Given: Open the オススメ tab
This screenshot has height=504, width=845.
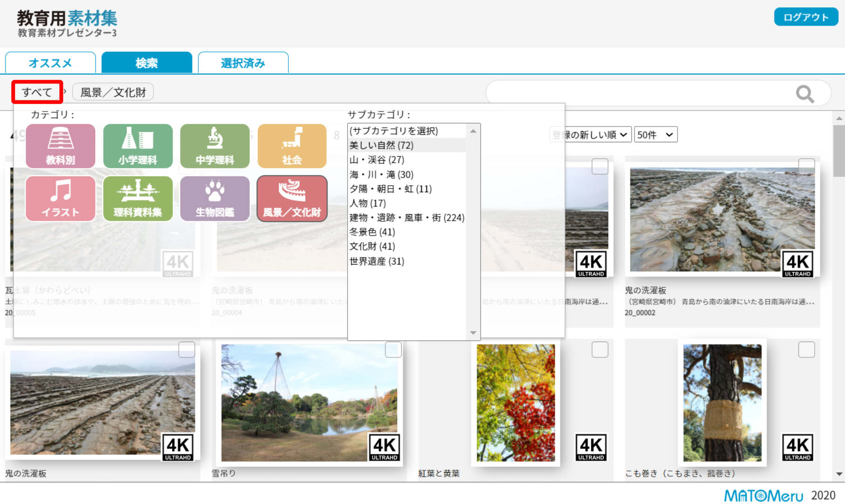Looking at the screenshot, I should 50,63.
